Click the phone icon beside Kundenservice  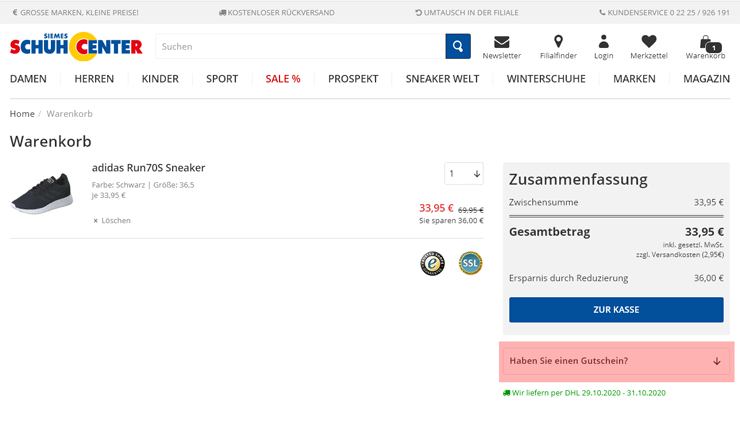(x=602, y=13)
